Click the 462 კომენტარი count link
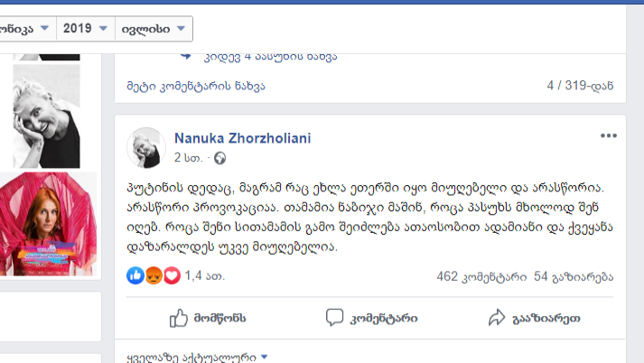 point(481,277)
